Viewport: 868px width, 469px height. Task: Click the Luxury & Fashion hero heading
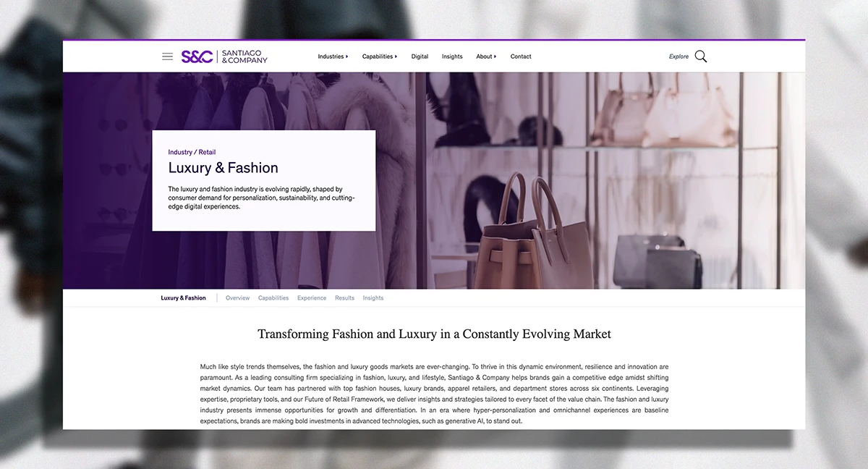[x=223, y=168]
